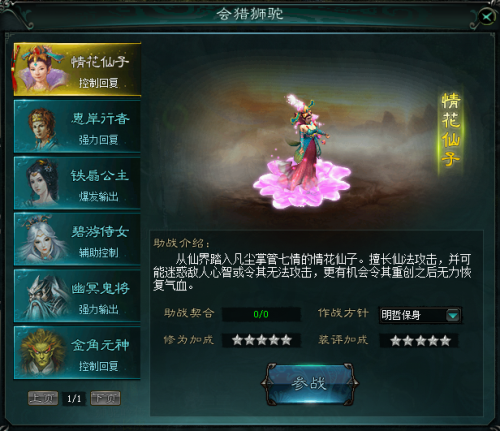
Task: Choose 铁扇公主 portrait icon
Action: [x=41, y=182]
